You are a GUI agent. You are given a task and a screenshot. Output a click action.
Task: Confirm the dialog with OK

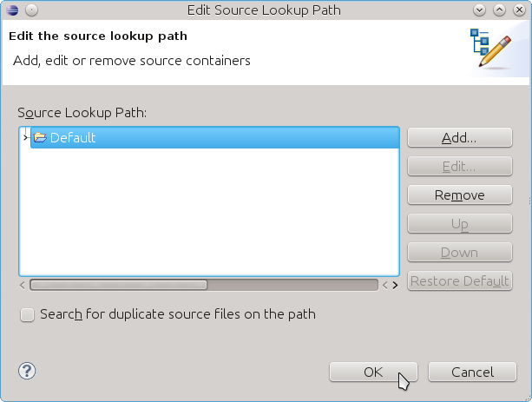click(x=373, y=372)
